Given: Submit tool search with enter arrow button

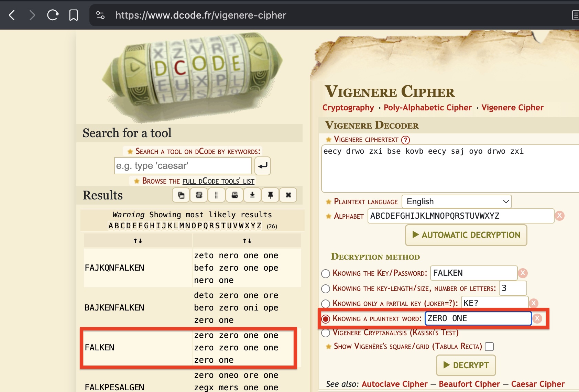Looking at the screenshot, I should 263,166.
